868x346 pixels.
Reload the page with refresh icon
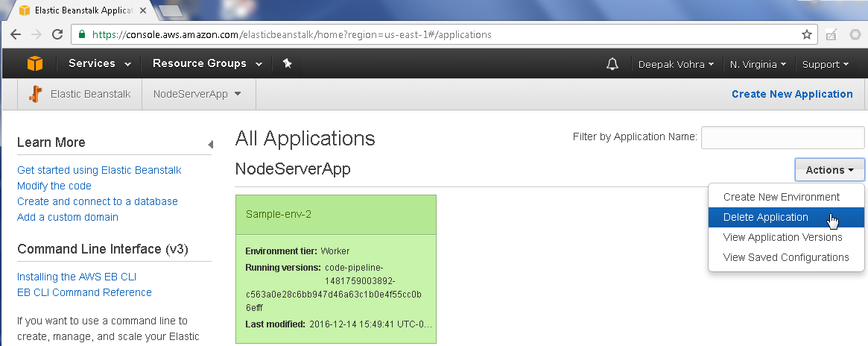click(57, 34)
